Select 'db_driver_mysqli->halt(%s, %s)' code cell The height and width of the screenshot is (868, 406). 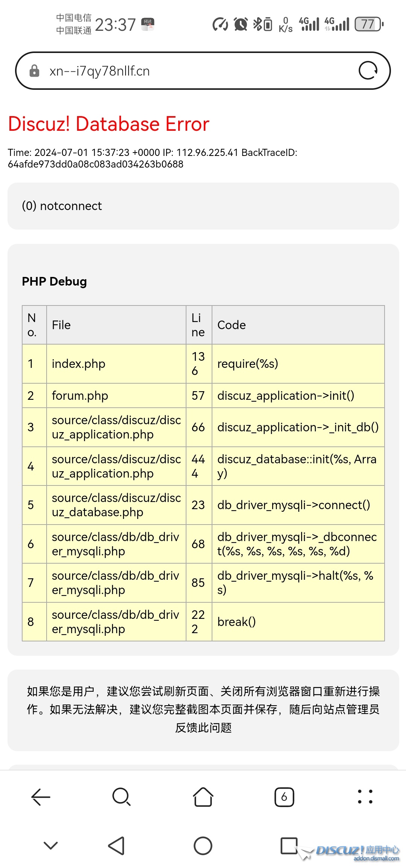(298, 583)
